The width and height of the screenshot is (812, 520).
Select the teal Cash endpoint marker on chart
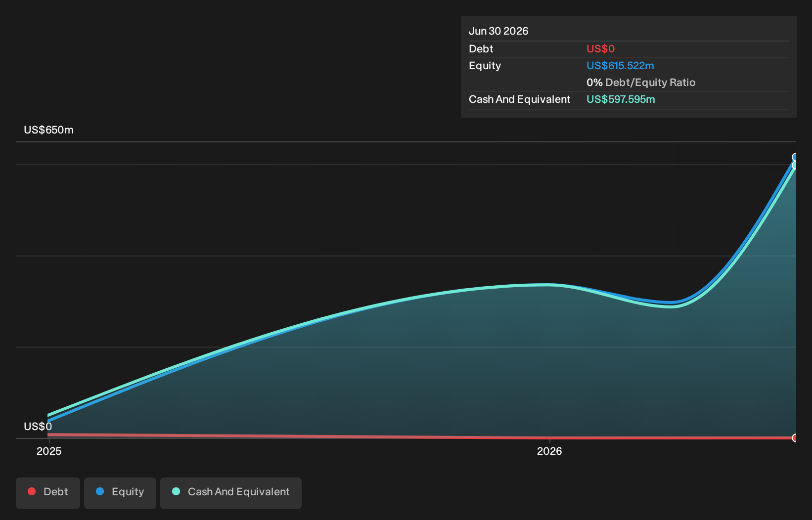795,166
